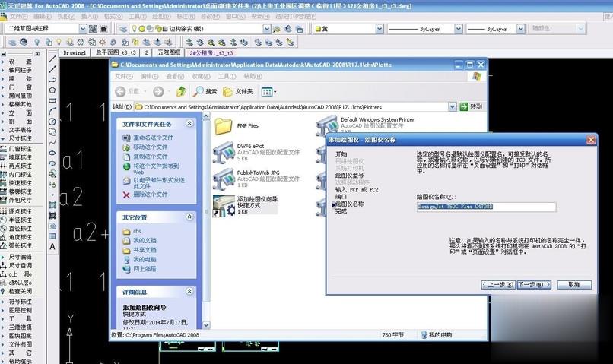Click the Search button in Explorer toolbar
This screenshot has width=613, height=364.
tap(205, 91)
